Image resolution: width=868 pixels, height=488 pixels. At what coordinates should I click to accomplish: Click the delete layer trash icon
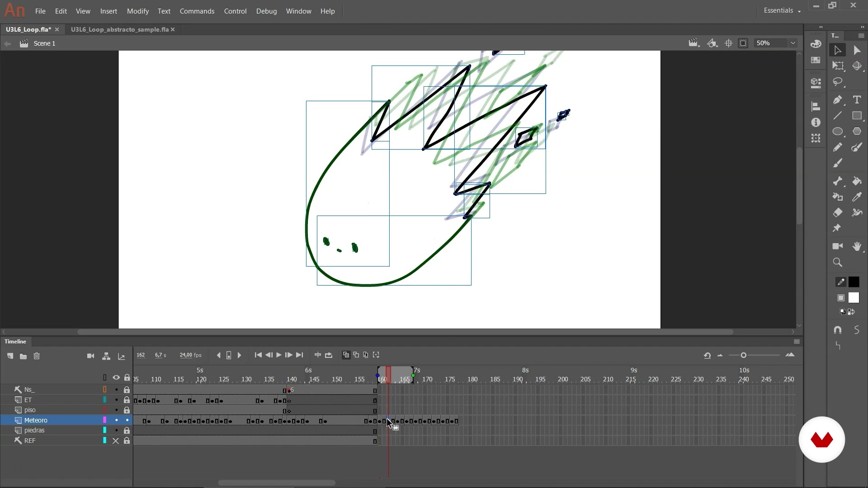pyautogui.click(x=37, y=356)
